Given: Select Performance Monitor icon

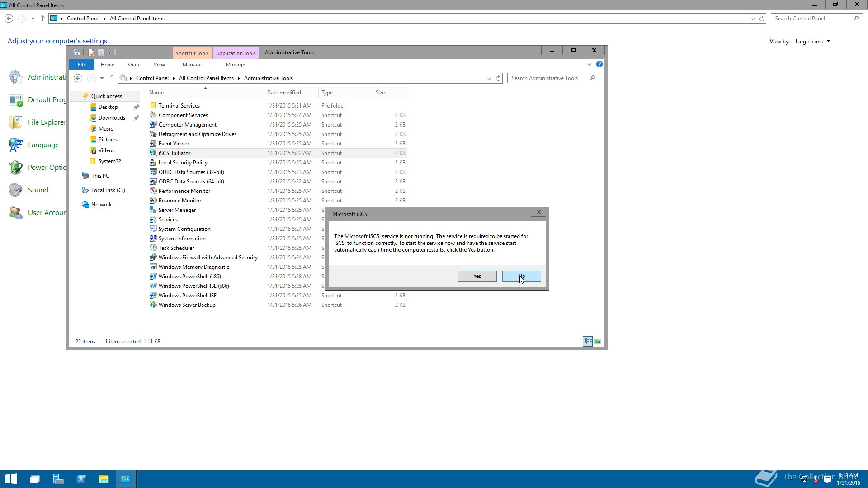Looking at the screenshot, I should (153, 191).
